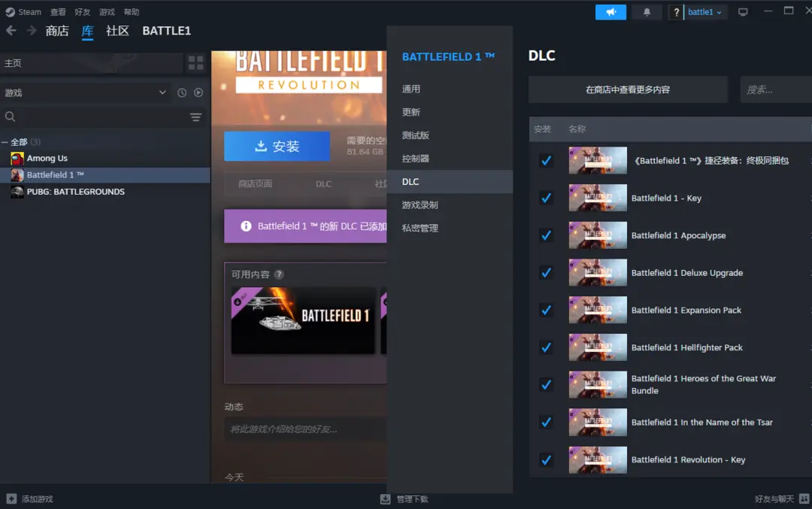This screenshot has width=812, height=509.
Task: Open the notifications bell icon
Action: click(x=647, y=12)
